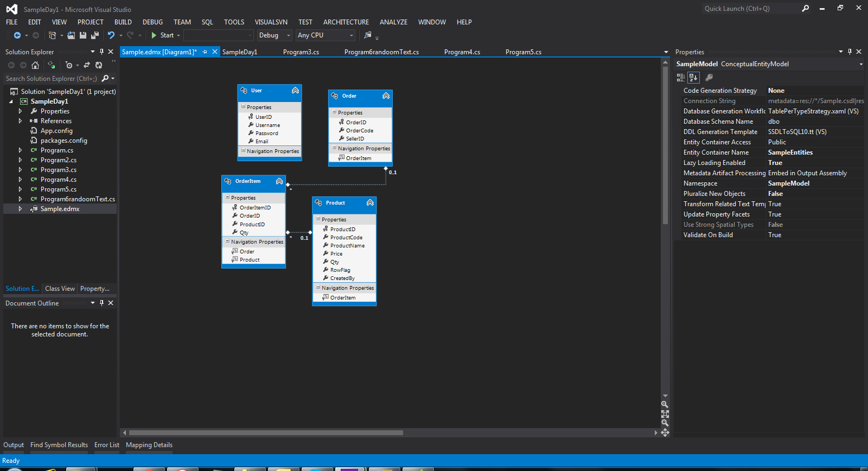Open the ARCHITECTURE menu
The height and width of the screenshot is (471, 868).
coord(346,22)
